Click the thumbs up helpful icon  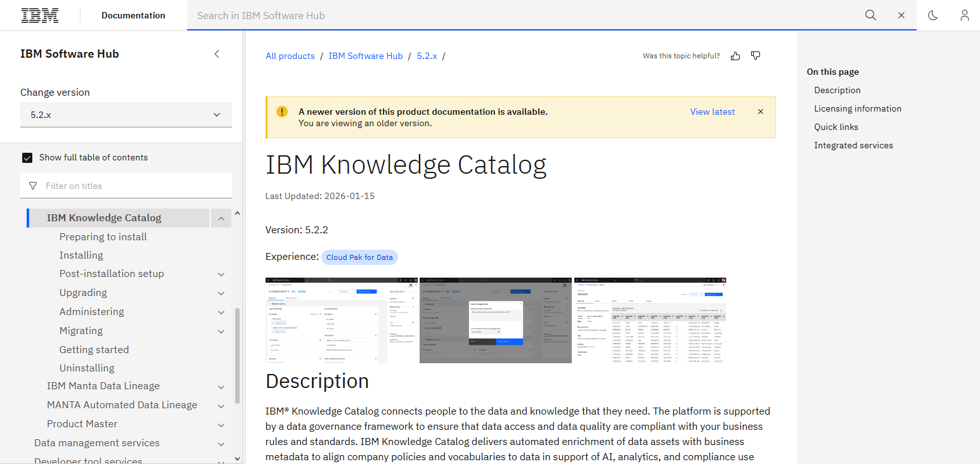735,56
